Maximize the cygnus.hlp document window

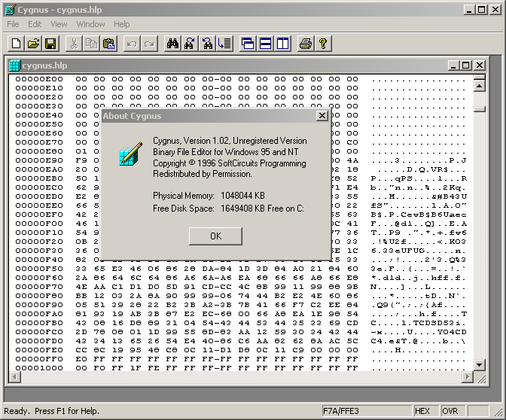pos(465,65)
